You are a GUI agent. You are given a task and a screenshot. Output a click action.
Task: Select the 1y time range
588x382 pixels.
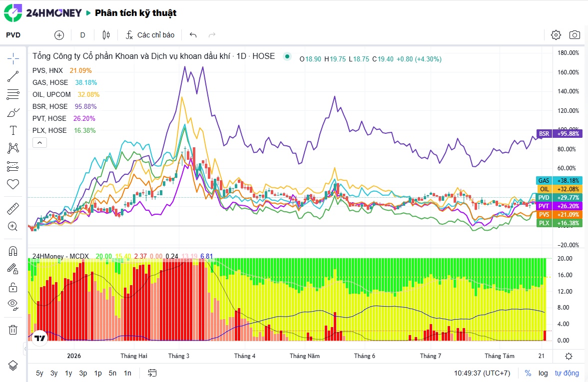coord(68,373)
